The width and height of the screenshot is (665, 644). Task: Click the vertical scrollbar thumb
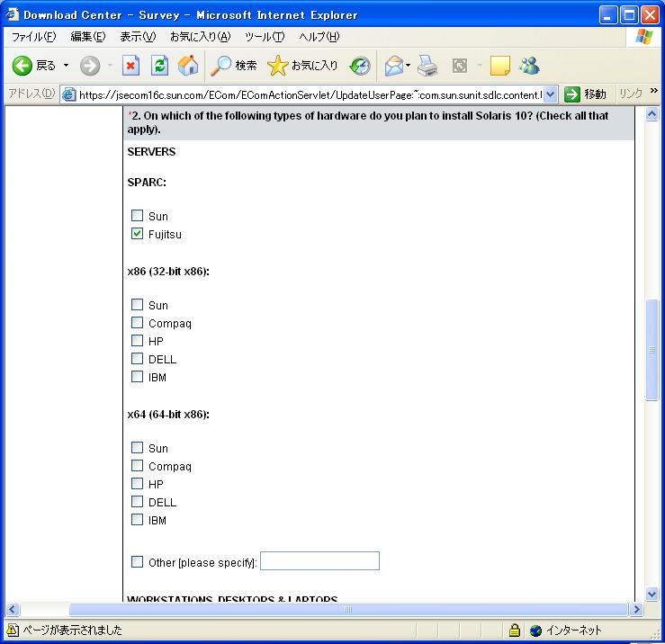[652, 350]
